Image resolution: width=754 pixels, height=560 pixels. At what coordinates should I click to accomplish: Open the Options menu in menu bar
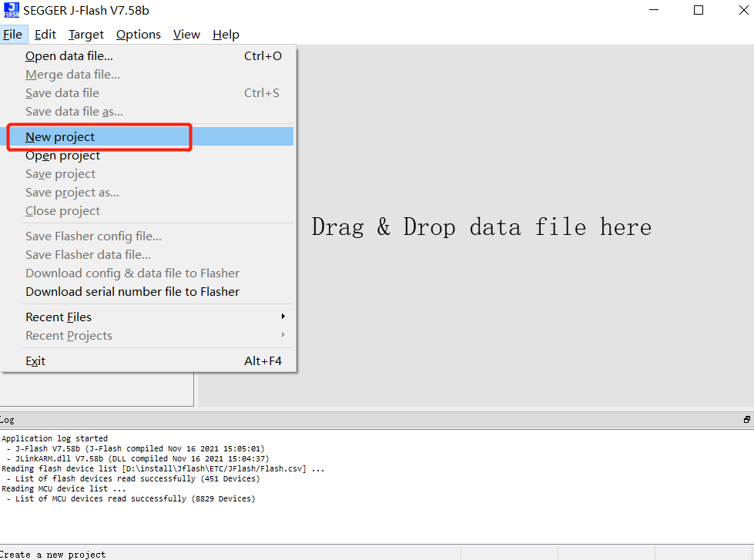tap(139, 35)
